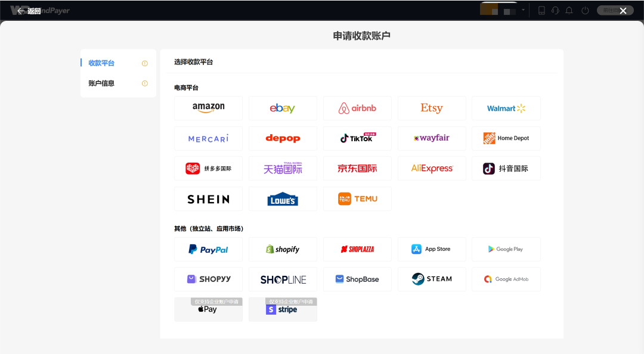This screenshot has width=644, height=354.
Task: Select the Google Play platform card
Action: coord(506,249)
